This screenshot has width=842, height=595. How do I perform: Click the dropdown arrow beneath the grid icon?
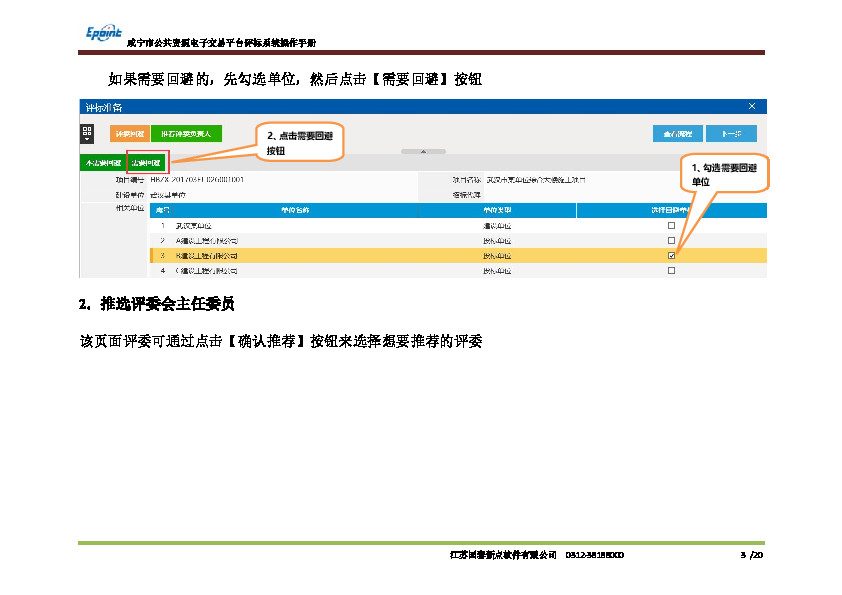[87, 140]
